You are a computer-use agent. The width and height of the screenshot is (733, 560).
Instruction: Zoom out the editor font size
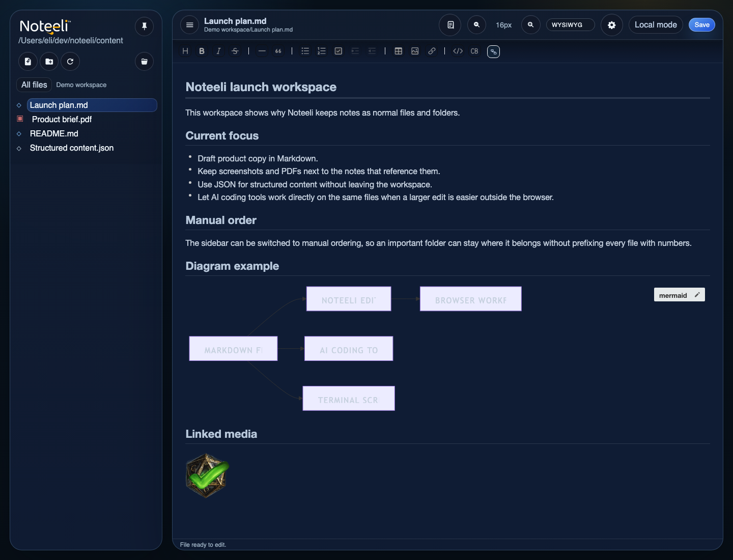pos(476,24)
